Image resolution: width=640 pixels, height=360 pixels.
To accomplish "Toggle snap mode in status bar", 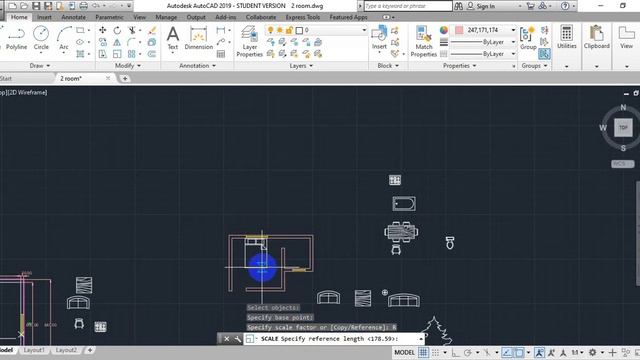I will pyautogui.click(x=436, y=352).
